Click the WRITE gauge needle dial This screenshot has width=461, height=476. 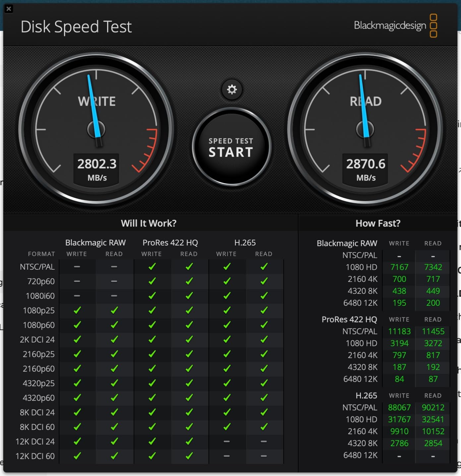96,129
